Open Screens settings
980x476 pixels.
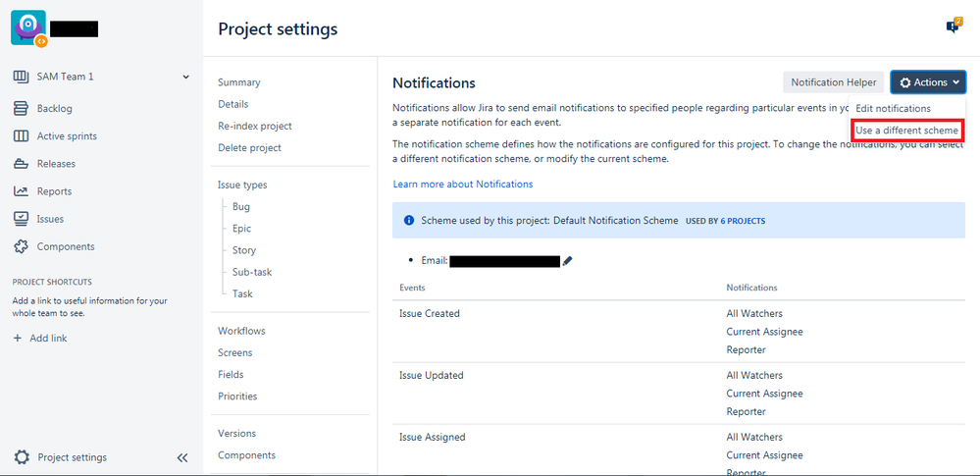pos(235,352)
